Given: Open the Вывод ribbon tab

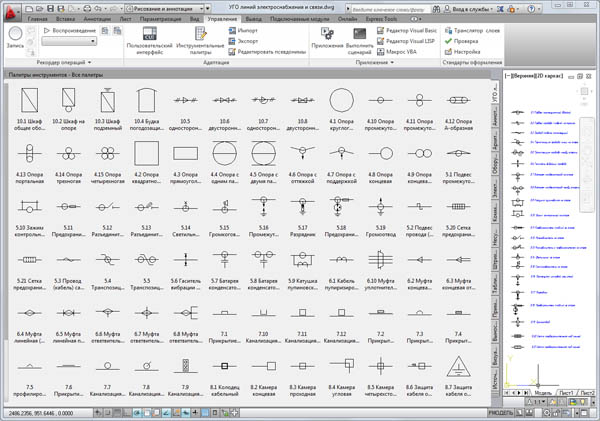Looking at the screenshot, I should point(254,19).
